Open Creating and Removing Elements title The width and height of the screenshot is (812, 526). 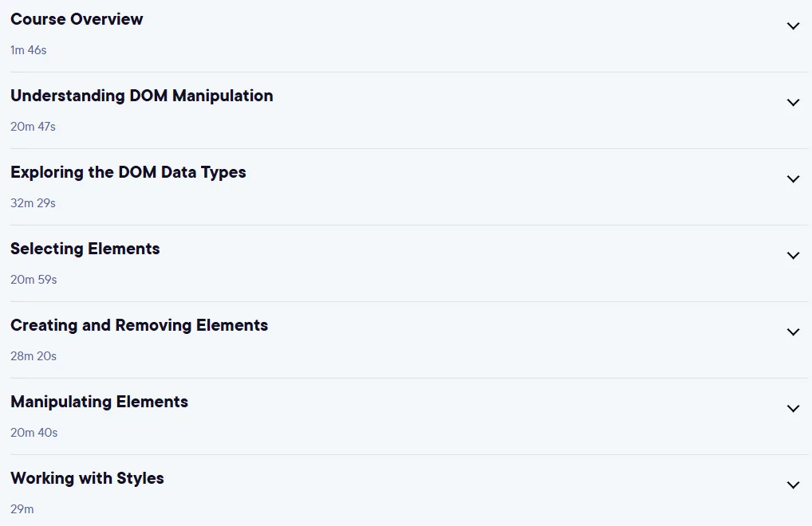[140, 325]
